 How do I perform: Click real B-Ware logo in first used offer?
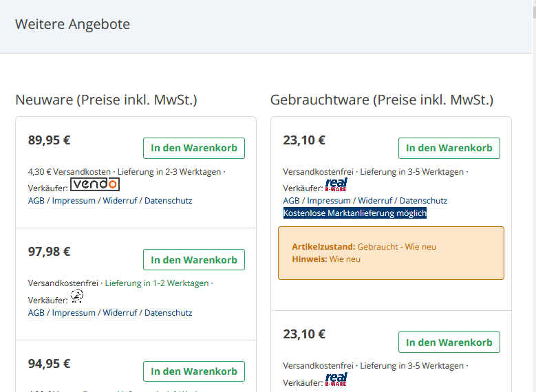(x=336, y=184)
